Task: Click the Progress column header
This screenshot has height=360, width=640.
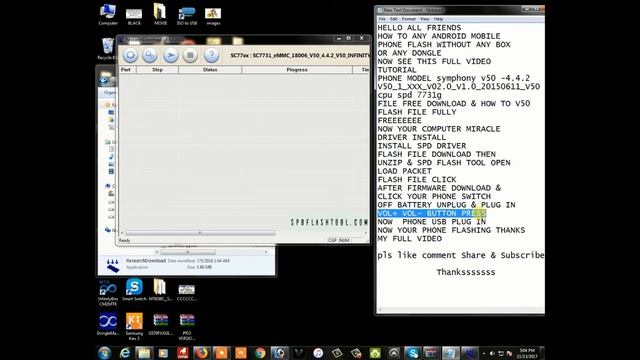Action: coord(297,70)
